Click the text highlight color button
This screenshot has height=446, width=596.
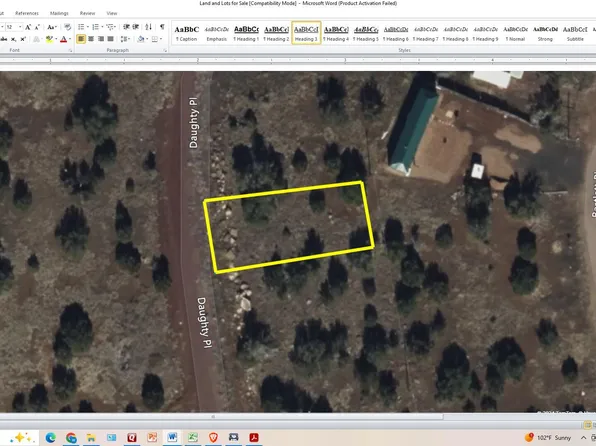click(x=49, y=39)
